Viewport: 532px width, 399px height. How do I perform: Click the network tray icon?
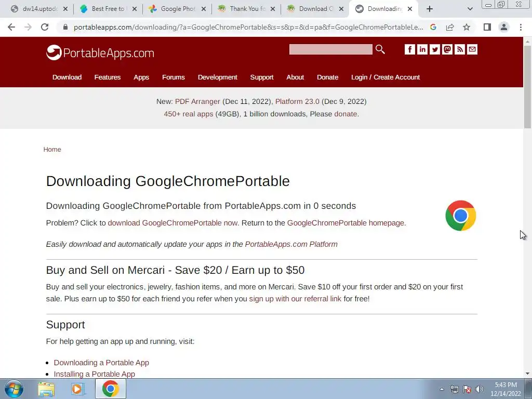(454, 389)
